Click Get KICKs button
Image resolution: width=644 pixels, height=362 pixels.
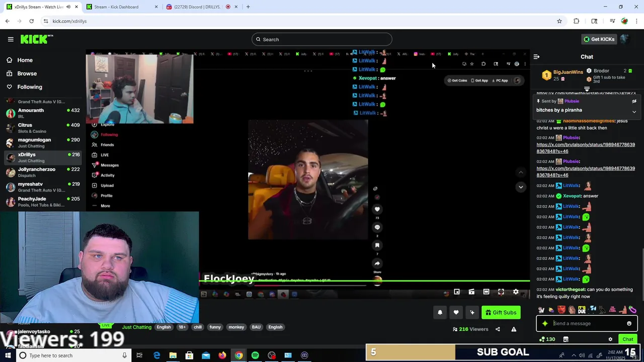click(x=599, y=39)
